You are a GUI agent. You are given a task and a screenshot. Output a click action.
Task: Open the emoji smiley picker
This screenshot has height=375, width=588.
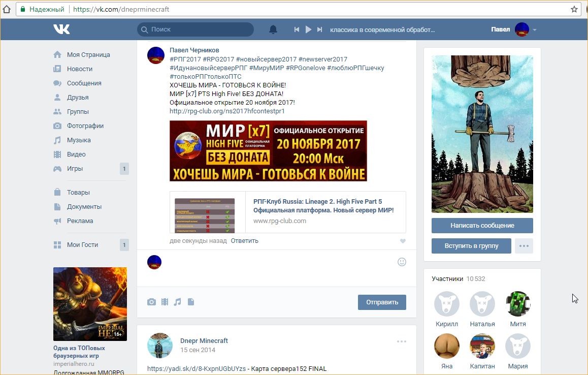point(402,262)
